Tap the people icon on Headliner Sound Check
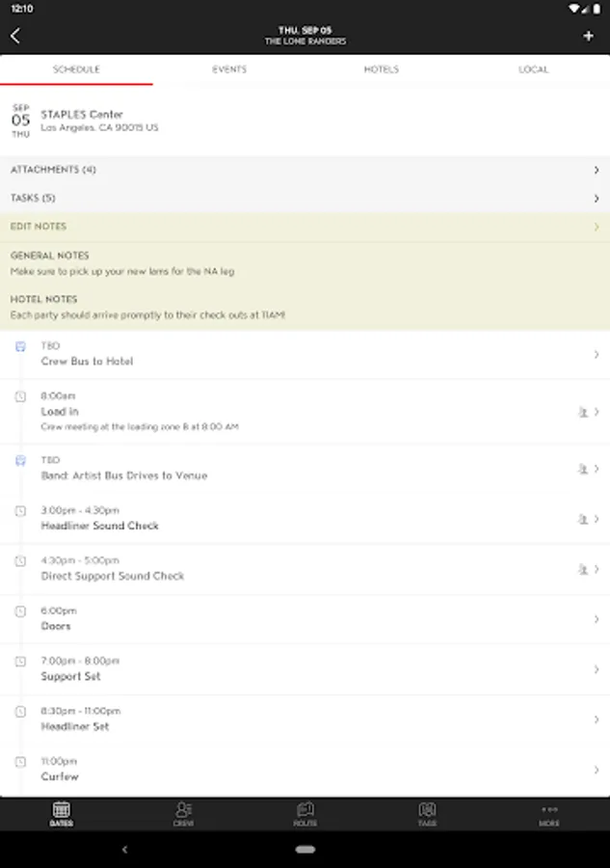The width and height of the screenshot is (610, 868). [582, 519]
